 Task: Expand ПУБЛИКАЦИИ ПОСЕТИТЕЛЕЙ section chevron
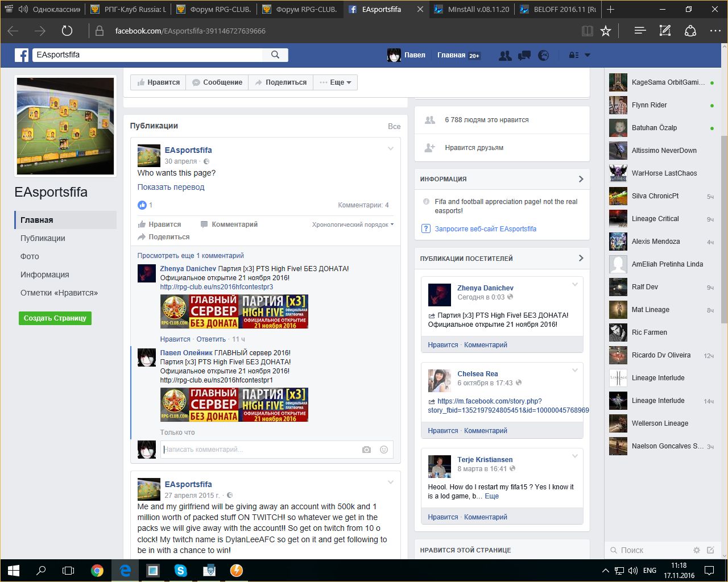coord(581,258)
